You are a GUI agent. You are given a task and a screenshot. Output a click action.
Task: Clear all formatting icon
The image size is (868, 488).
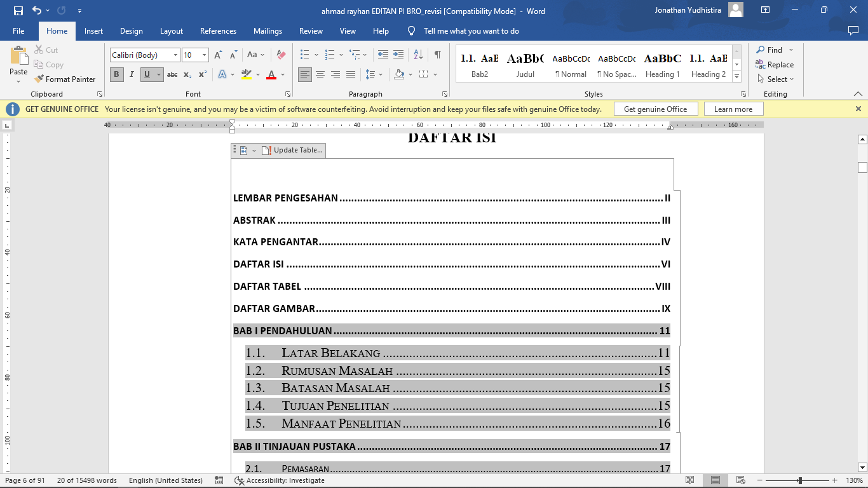coord(281,55)
